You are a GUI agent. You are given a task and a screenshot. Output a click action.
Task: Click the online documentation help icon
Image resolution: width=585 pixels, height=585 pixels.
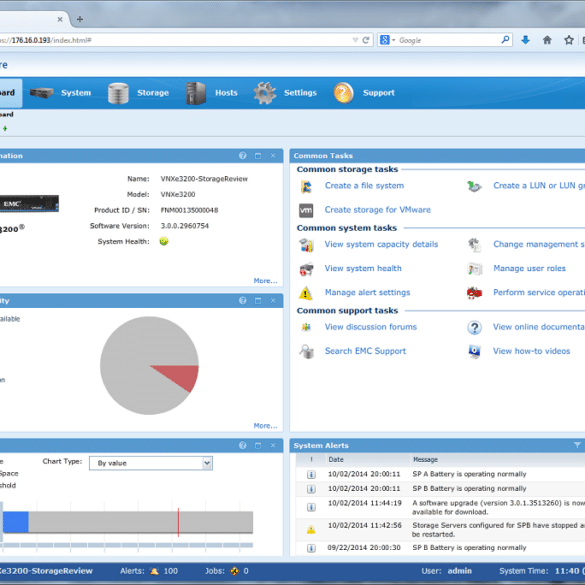tap(475, 328)
